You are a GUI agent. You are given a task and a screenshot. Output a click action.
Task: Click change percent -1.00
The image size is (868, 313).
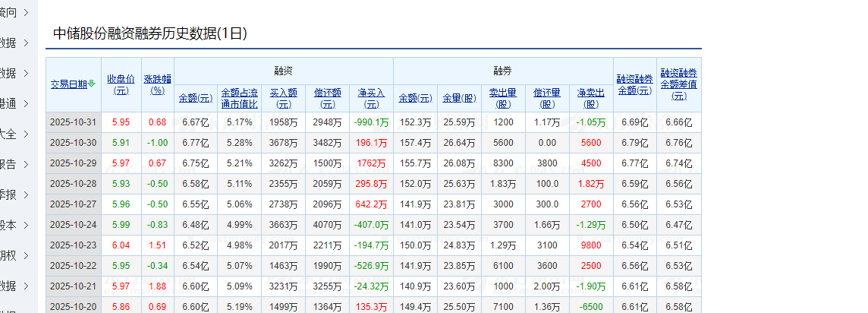[x=158, y=143]
